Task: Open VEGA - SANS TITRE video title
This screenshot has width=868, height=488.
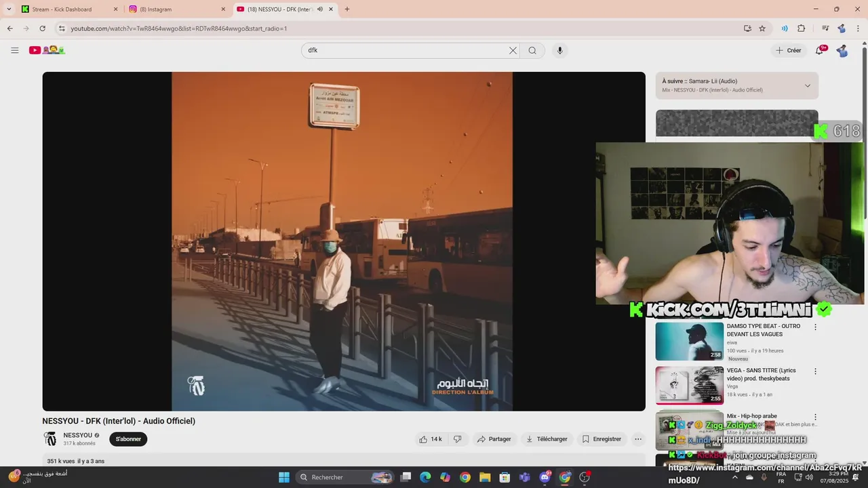Action: click(x=762, y=374)
